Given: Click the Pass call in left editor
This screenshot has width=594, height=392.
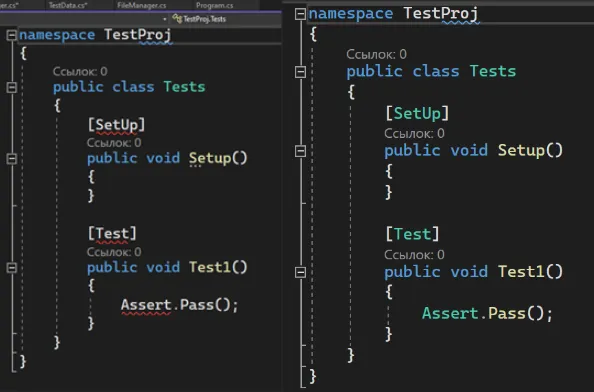Looking at the screenshot, I should pyautogui.click(x=197, y=305).
